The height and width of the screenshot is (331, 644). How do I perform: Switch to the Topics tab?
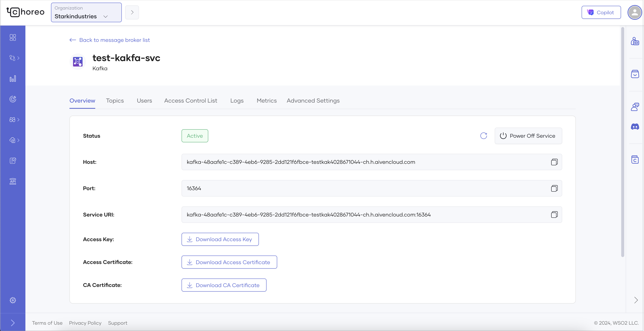point(115,100)
